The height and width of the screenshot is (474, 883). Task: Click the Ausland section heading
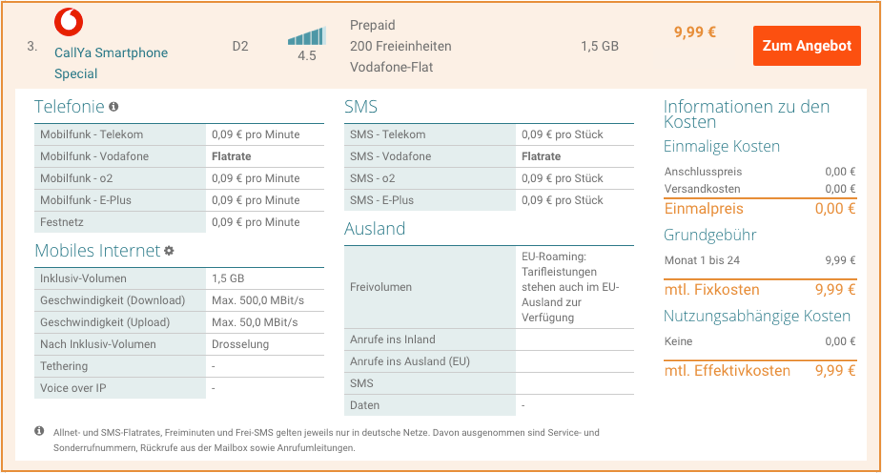pos(375,228)
